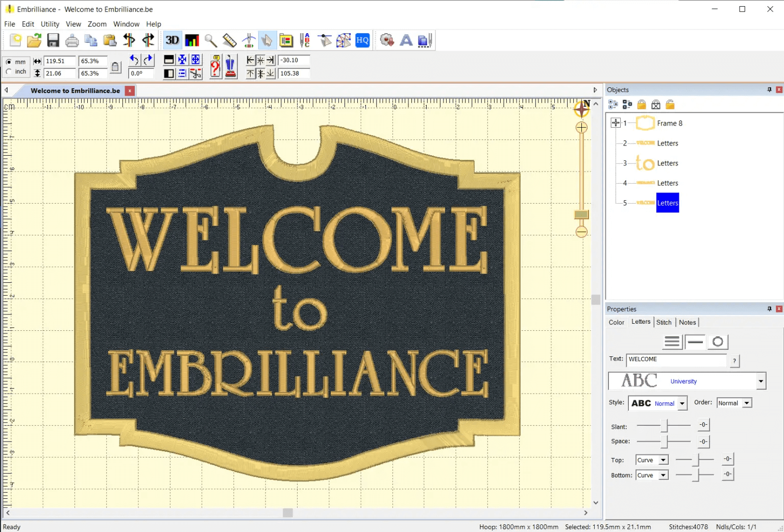Screen dimensions: 784x532
Task: Open the Utility menu
Action: [50, 24]
